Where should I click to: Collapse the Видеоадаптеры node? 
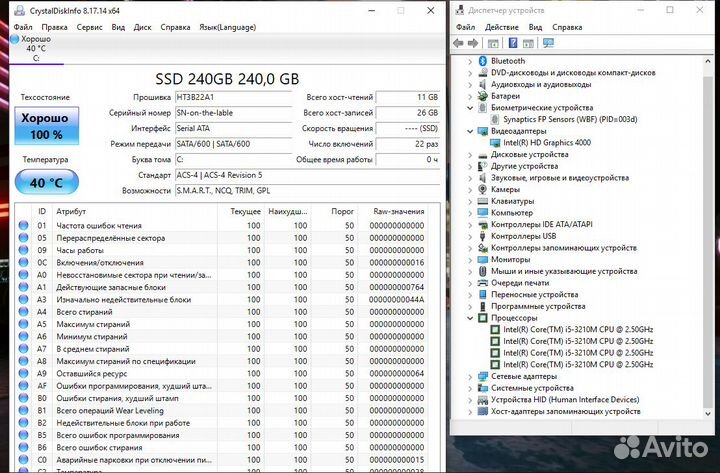[x=470, y=131]
